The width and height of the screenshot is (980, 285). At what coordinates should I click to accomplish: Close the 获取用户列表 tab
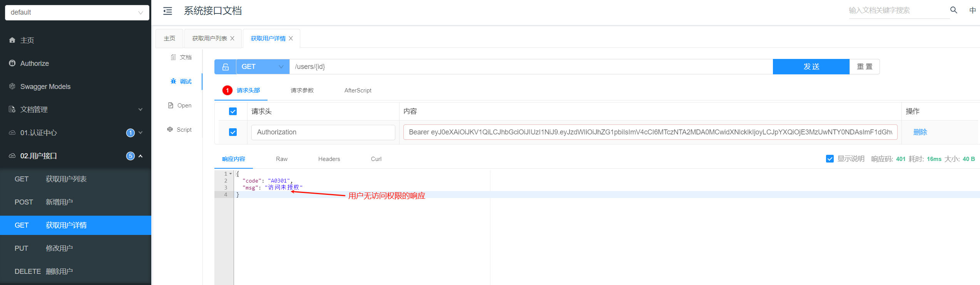(232, 39)
